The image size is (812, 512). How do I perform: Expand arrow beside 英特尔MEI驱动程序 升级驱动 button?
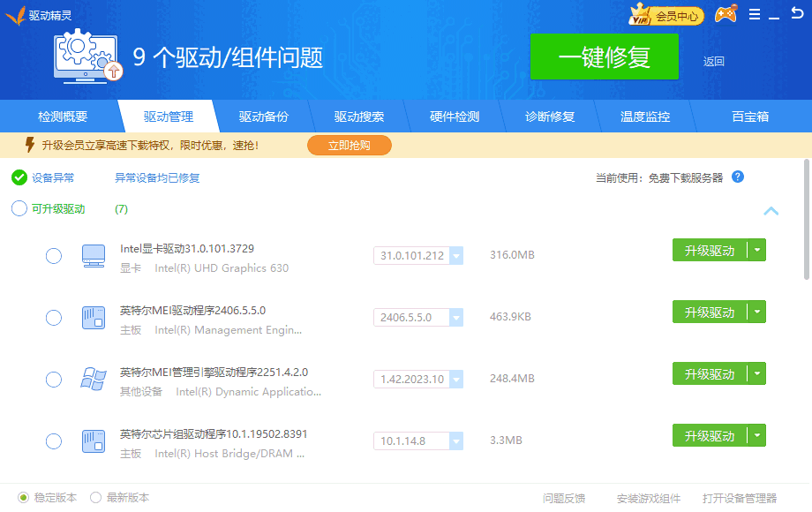click(x=756, y=312)
